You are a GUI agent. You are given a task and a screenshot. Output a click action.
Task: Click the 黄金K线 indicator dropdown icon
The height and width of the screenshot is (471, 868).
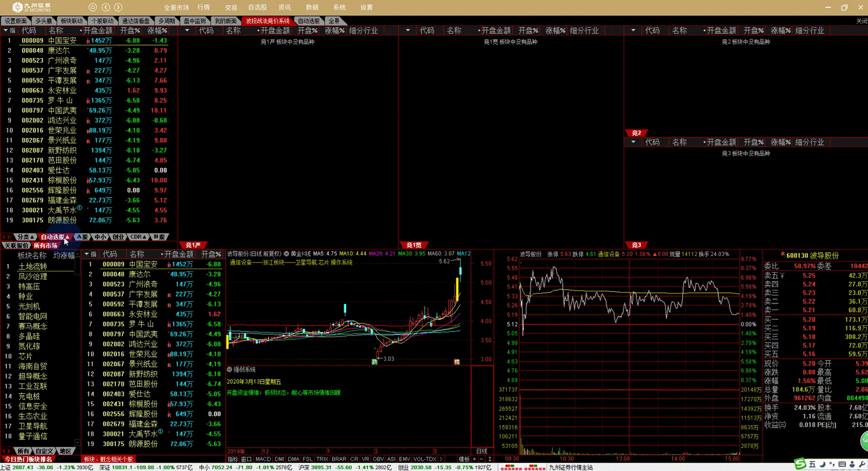point(286,254)
